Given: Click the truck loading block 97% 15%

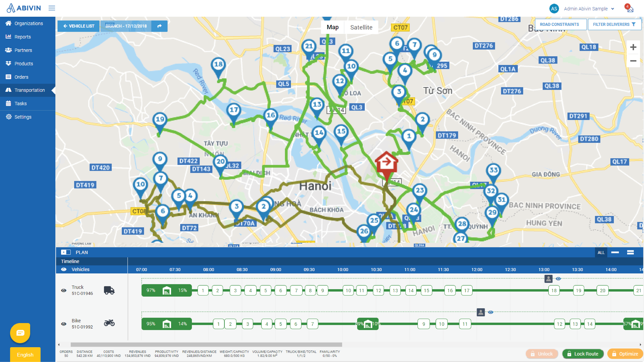Looking at the screenshot, I should coord(167,290).
